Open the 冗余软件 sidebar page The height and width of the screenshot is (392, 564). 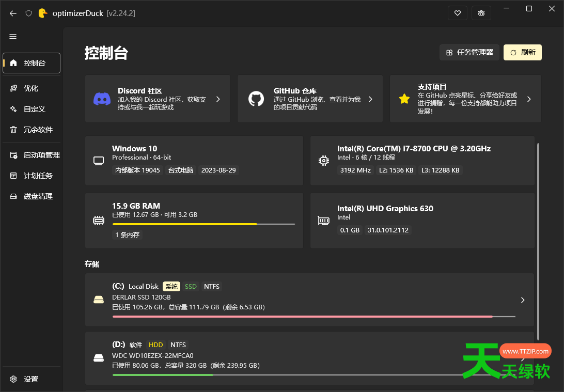pyautogui.click(x=32, y=130)
